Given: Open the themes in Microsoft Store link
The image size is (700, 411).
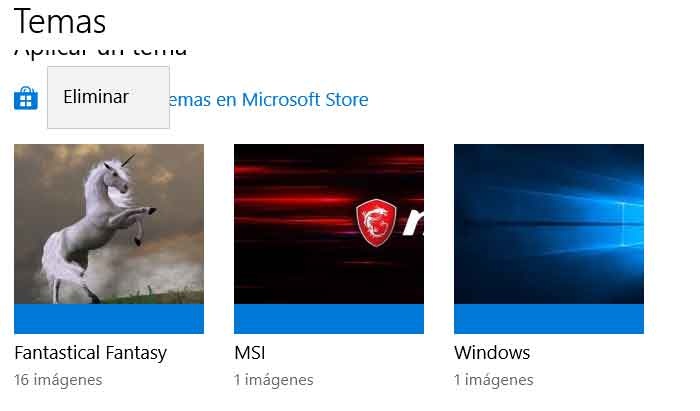Looking at the screenshot, I should 268,99.
